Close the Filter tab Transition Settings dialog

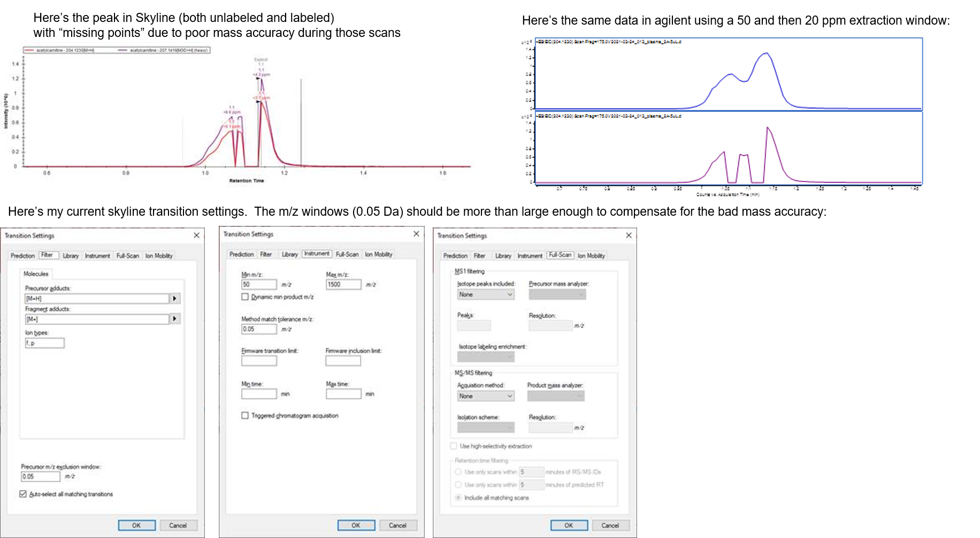pos(196,236)
